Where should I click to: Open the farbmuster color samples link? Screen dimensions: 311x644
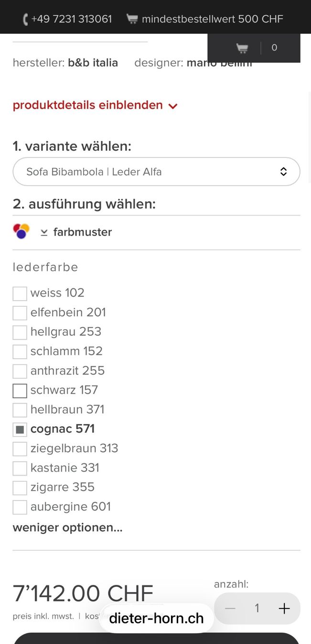tap(83, 232)
